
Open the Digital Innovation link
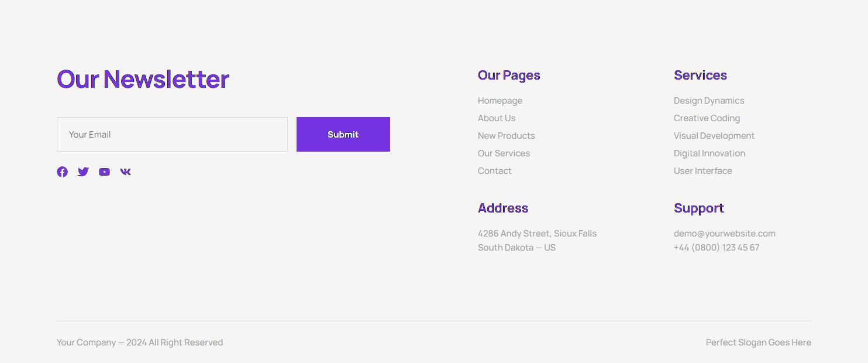pyautogui.click(x=709, y=153)
